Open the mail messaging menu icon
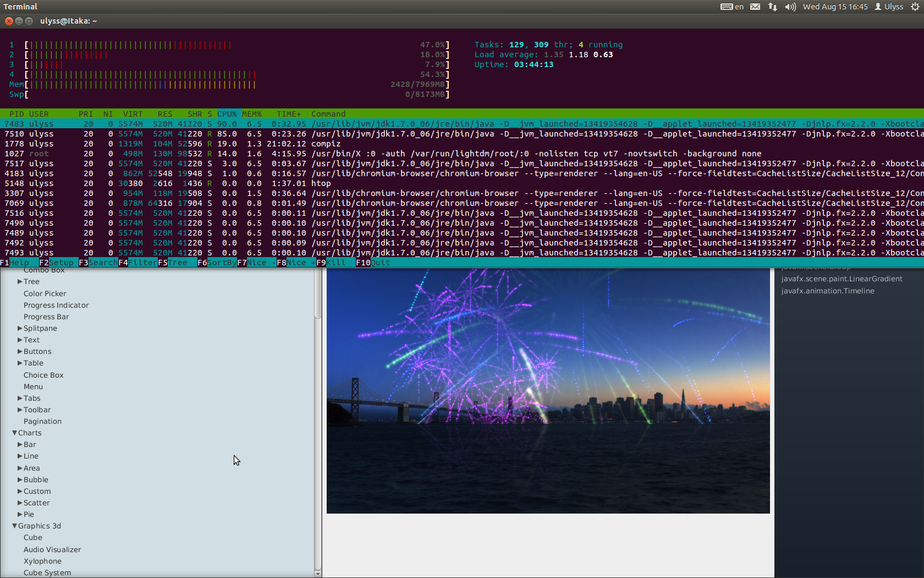Screen dimensions: 924x578 [755, 7]
